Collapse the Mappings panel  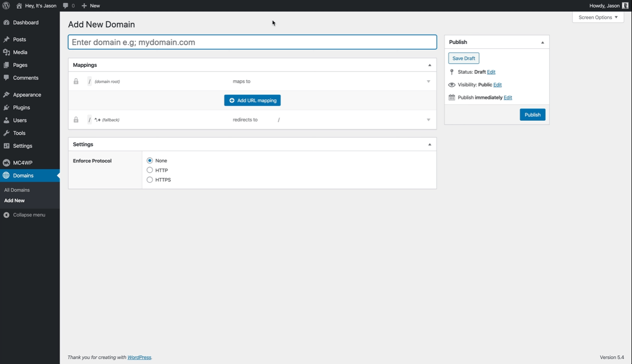(x=429, y=65)
